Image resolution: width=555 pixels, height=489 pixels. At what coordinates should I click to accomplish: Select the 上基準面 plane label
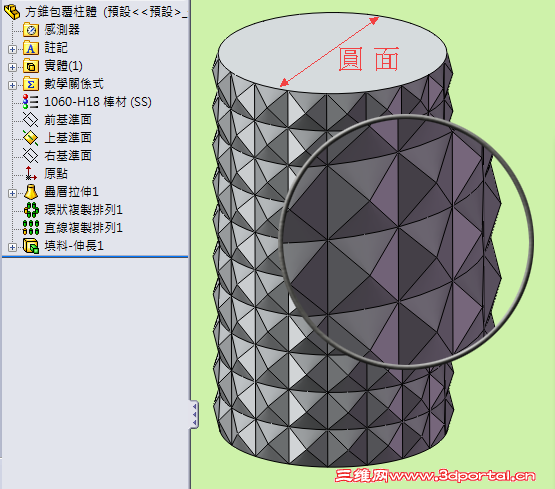coord(68,138)
